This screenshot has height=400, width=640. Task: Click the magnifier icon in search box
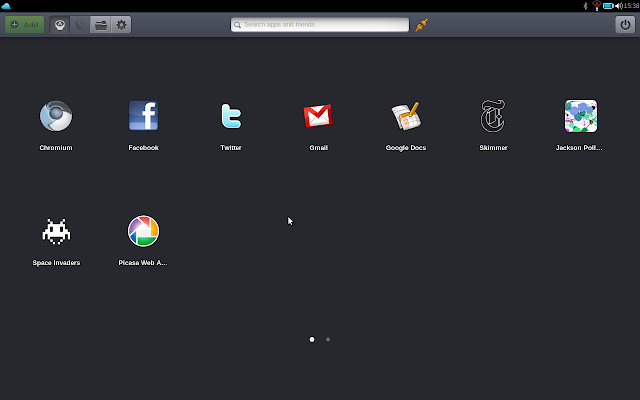[237, 25]
